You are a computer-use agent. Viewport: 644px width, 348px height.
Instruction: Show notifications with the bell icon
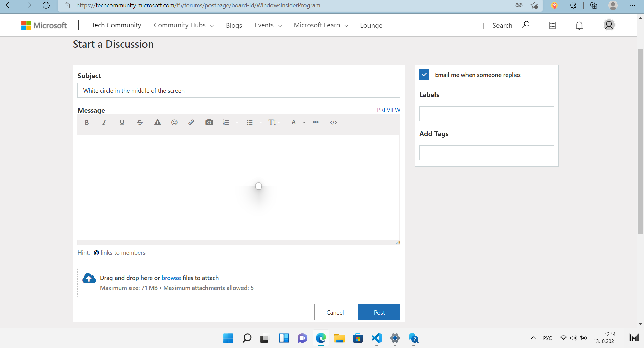click(x=579, y=25)
